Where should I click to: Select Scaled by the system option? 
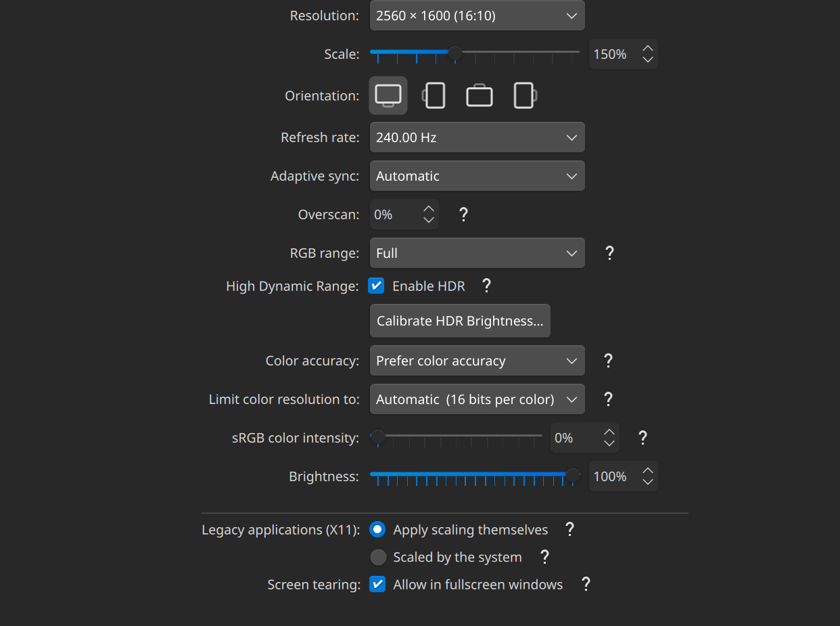(377, 557)
